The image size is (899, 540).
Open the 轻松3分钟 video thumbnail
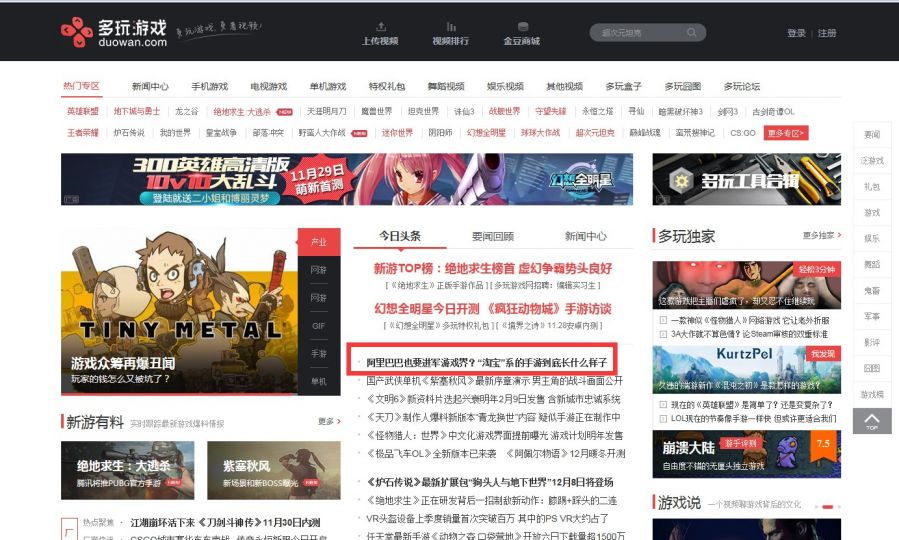[746, 285]
